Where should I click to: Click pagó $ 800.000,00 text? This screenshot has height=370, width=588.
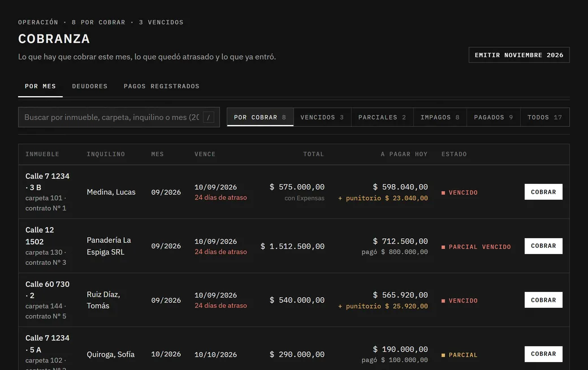click(x=395, y=252)
